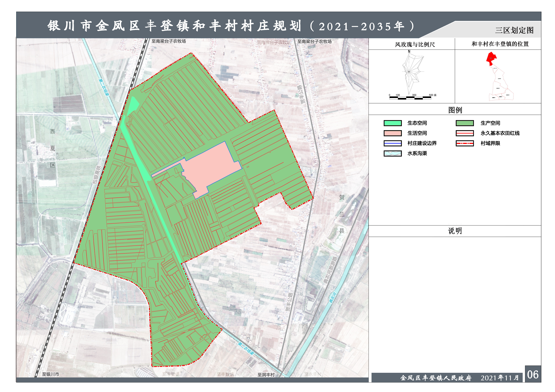Click the 生产空间 legend label
This screenshot has width=555, height=392.
point(490,123)
